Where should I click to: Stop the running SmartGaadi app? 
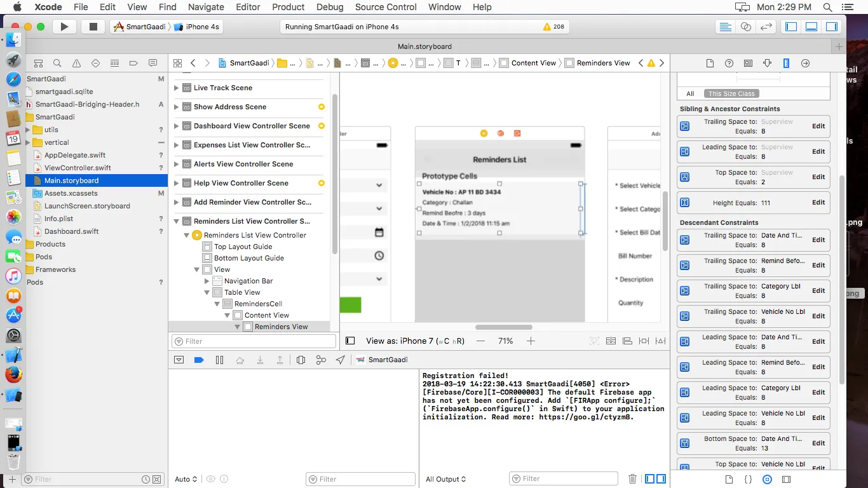tap(93, 27)
